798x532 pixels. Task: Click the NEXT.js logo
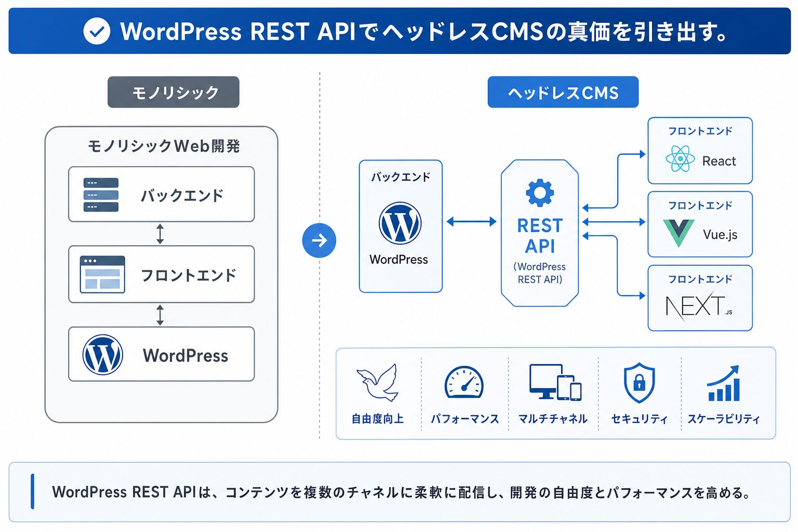[699, 306]
